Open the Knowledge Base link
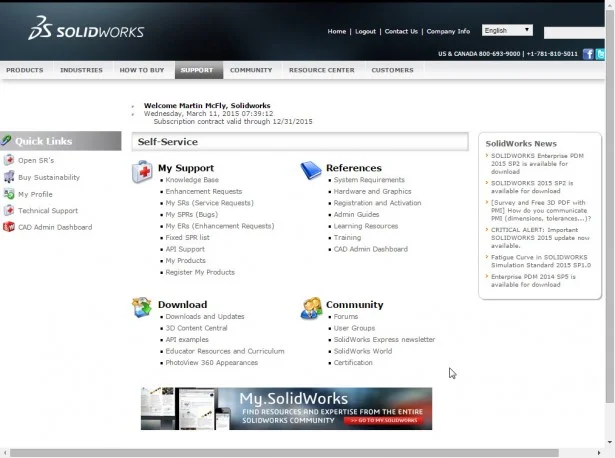615x458 pixels. [192, 180]
